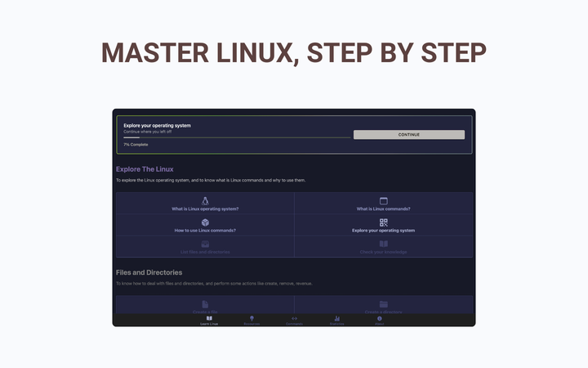Click the cube icon for using Linux commands

point(205,222)
